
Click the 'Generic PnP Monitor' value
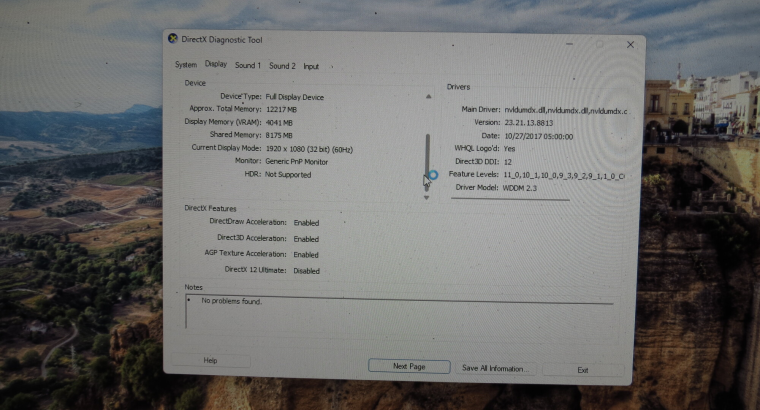click(x=297, y=162)
